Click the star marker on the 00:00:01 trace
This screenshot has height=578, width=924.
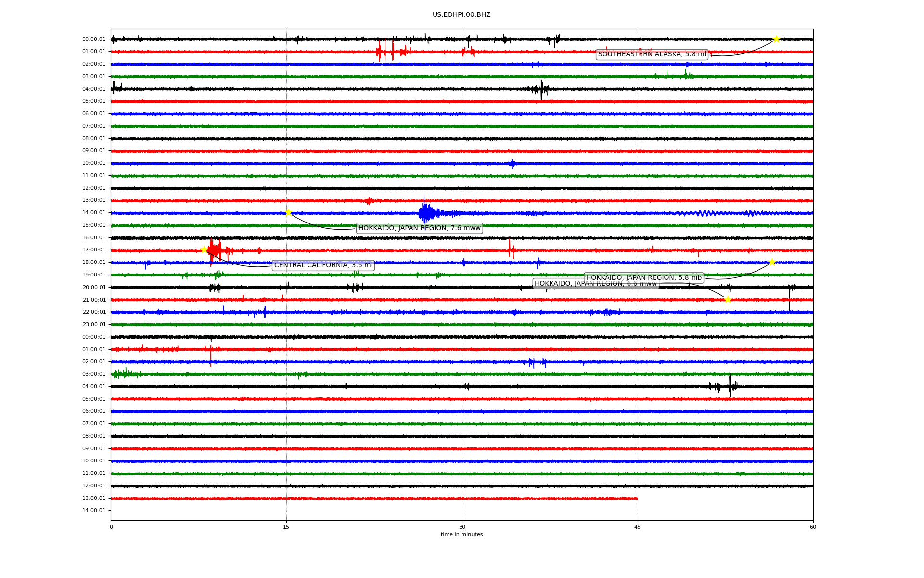point(776,39)
